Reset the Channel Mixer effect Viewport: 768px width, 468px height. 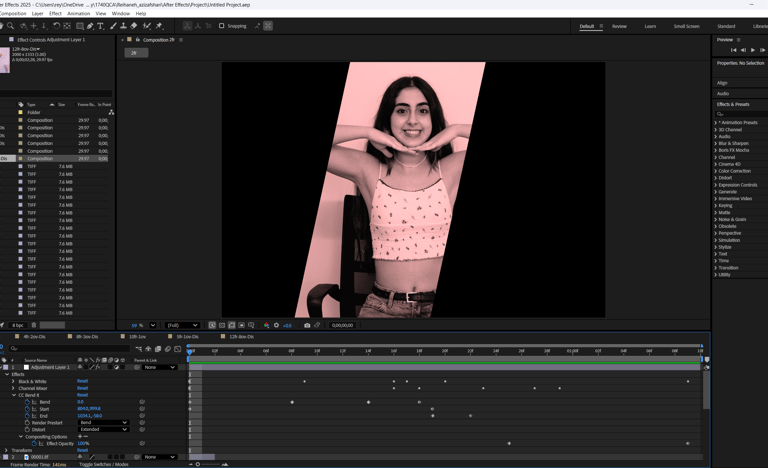tap(82, 388)
